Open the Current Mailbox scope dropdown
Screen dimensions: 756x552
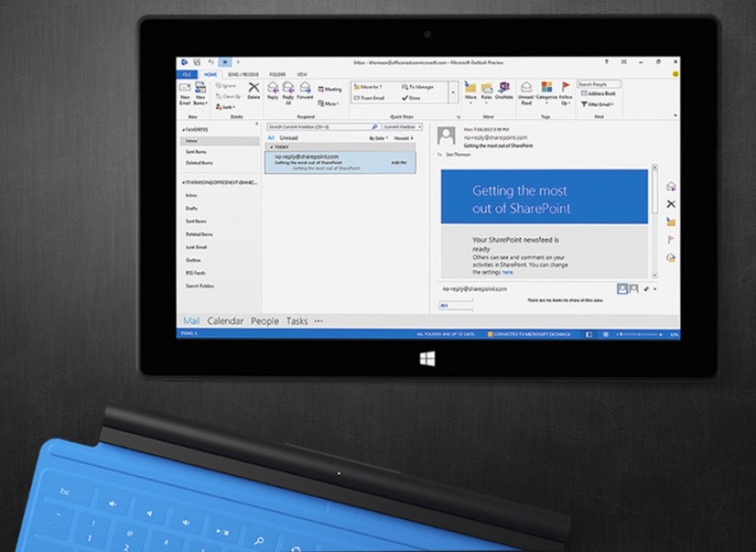click(x=402, y=127)
